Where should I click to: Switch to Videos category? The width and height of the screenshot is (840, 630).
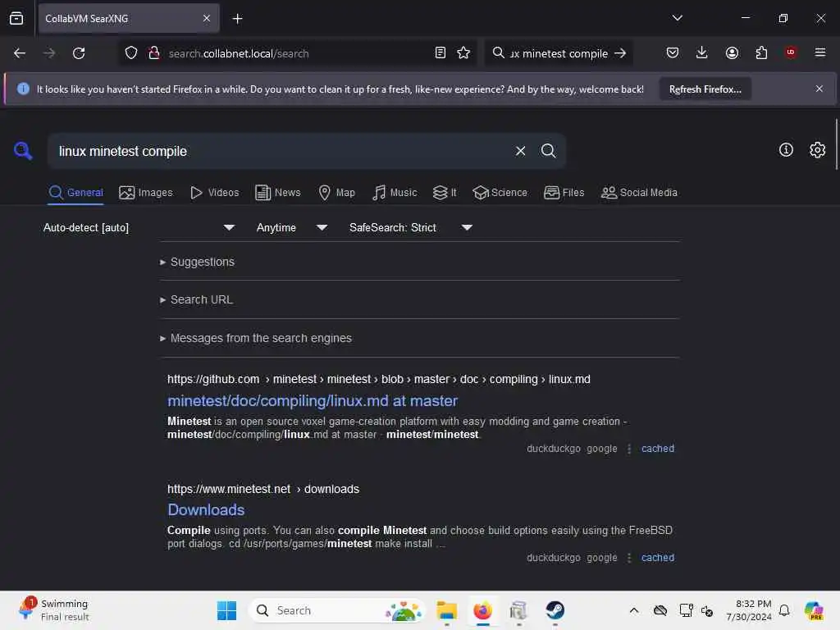coord(214,192)
